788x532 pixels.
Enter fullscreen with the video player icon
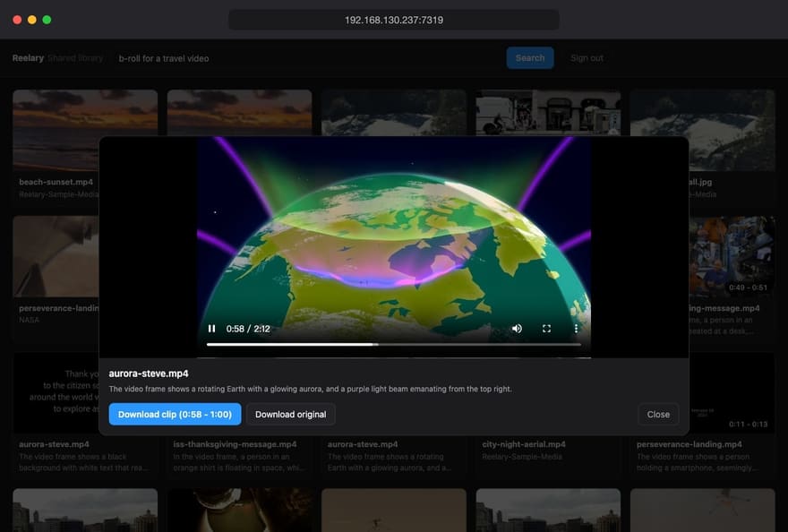click(x=546, y=329)
